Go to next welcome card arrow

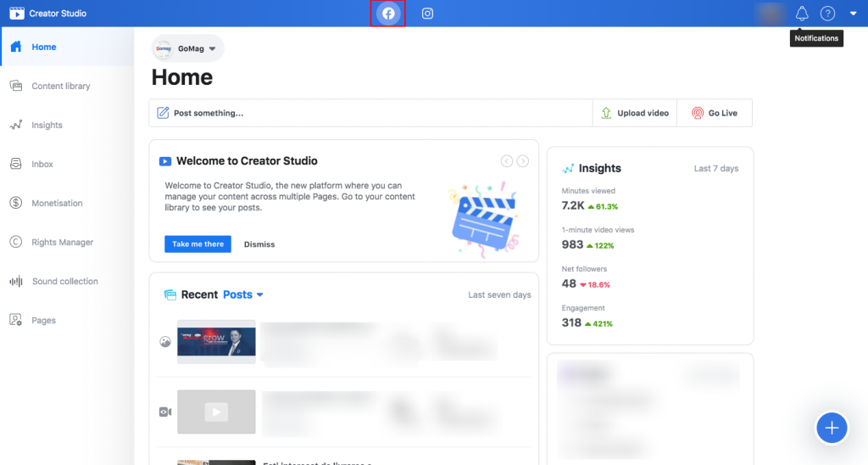coord(522,161)
